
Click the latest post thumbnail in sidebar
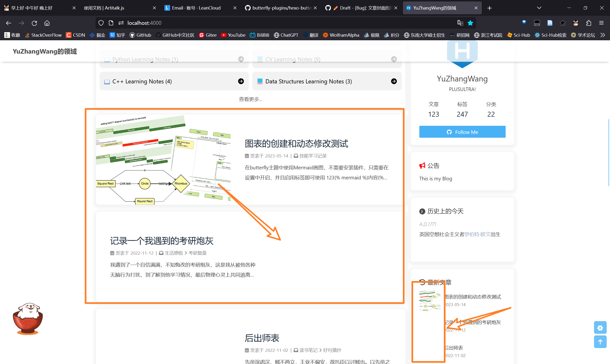coord(429,300)
